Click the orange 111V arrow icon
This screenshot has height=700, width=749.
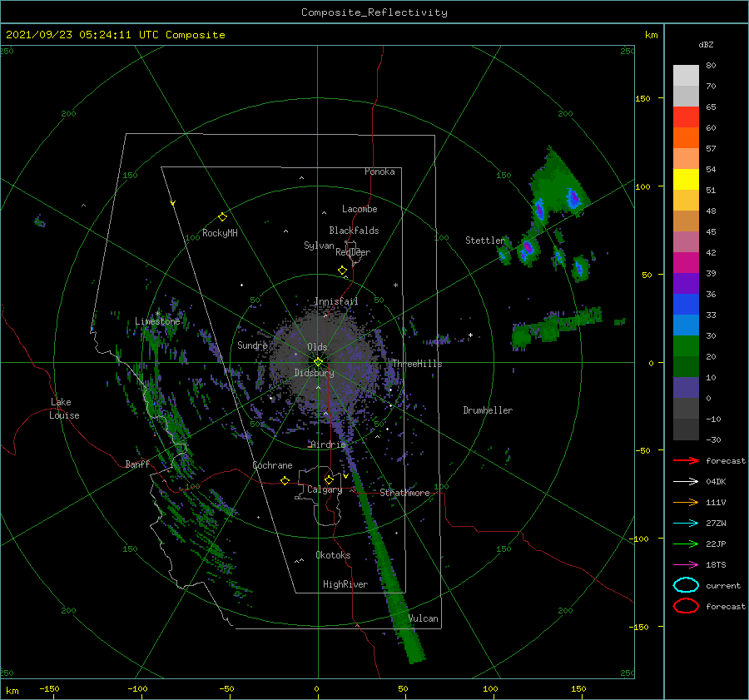[686, 502]
